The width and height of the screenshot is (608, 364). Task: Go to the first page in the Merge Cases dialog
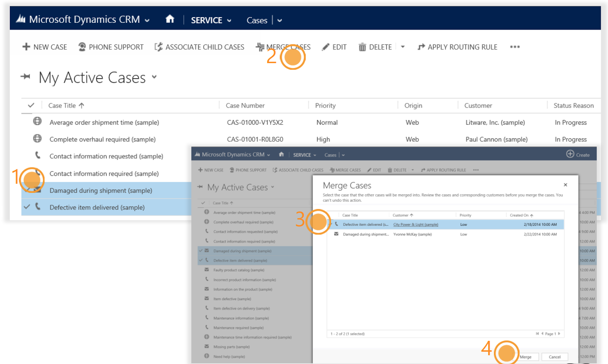click(537, 334)
